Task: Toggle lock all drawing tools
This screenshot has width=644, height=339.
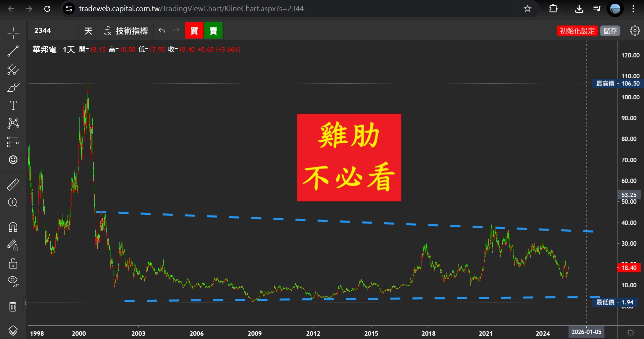Action: pyautogui.click(x=13, y=263)
